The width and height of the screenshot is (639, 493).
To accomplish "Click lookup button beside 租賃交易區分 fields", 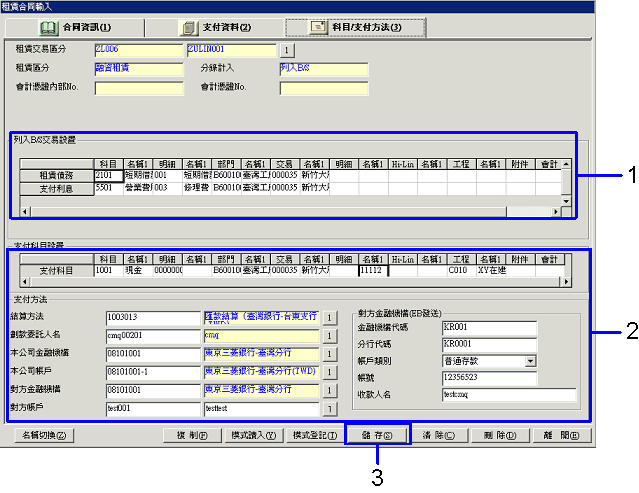I will coord(286,49).
